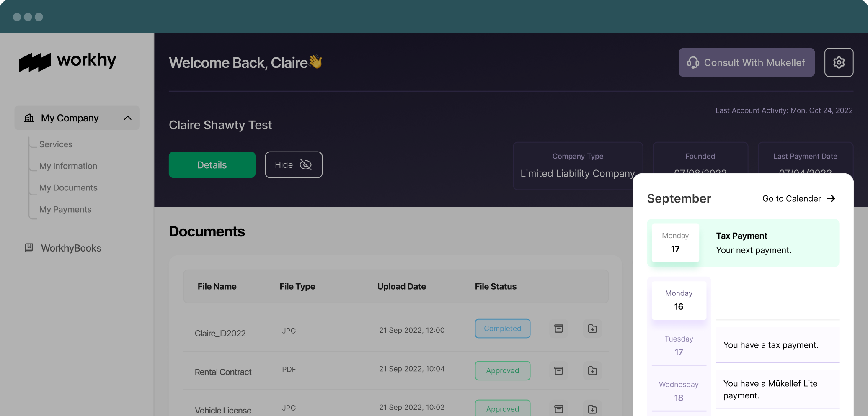
Task: Follow the Go to Calender link
Action: [798, 199]
